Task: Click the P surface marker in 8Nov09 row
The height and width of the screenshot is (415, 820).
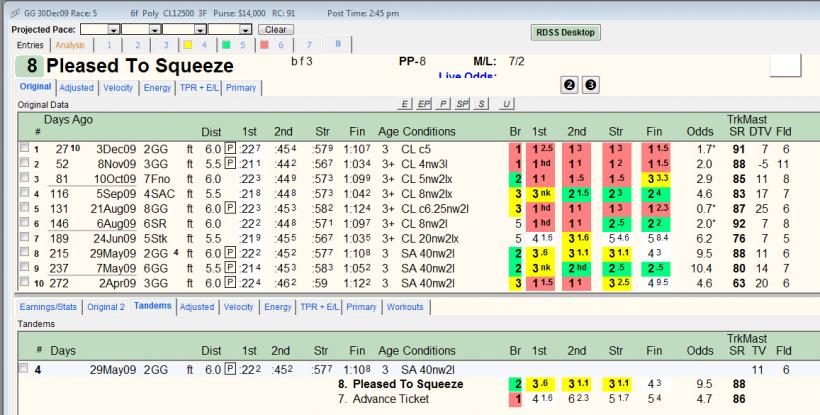Action: 230,164
